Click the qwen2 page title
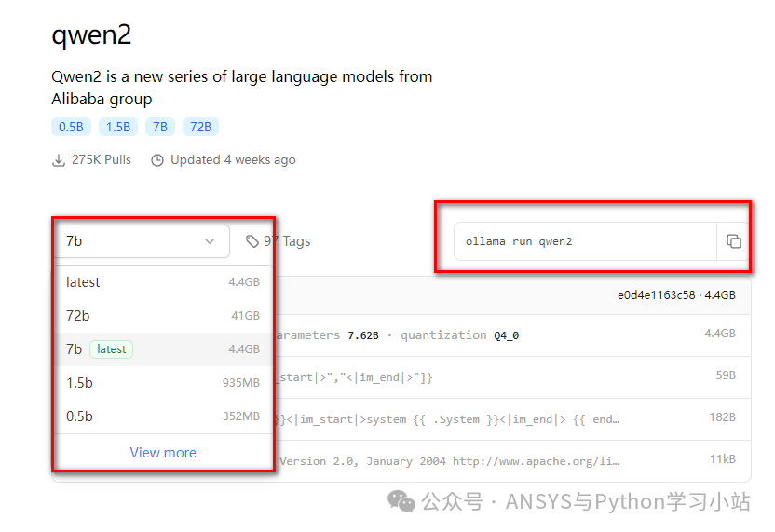The height and width of the screenshot is (532, 775). [x=91, y=35]
